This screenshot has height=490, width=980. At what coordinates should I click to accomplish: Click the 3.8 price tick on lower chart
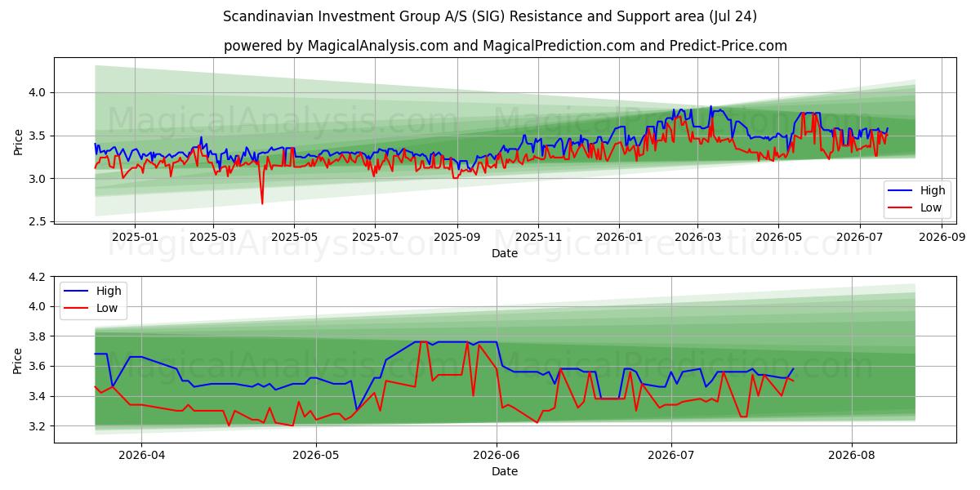(x=39, y=336)
